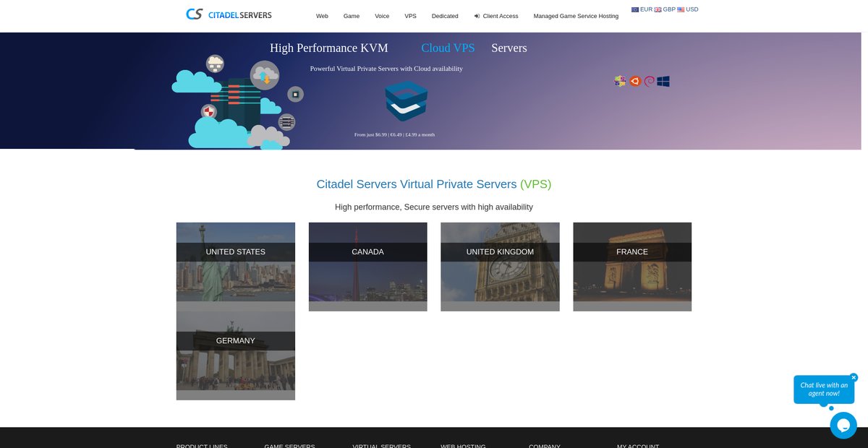Click the Client Access sign-in icon
868x448 pixels.
477,16
